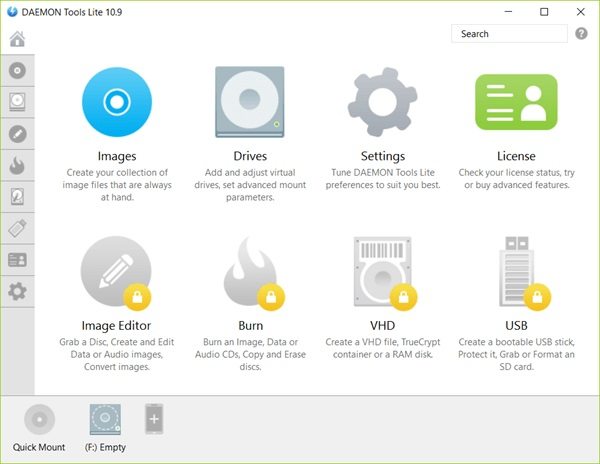Open USB via sidebar USB stick icon

pyautogui.click(x=17, y=228)
